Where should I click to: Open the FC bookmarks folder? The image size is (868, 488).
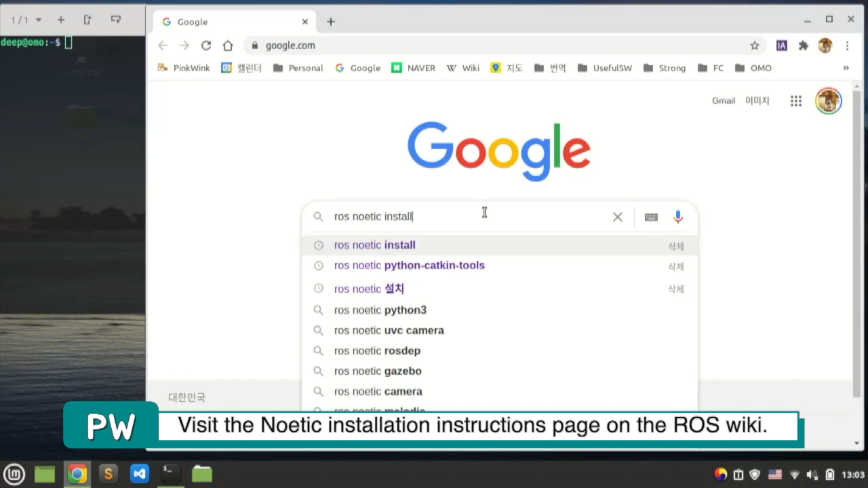pyautogui.click(x=710, y=68)
